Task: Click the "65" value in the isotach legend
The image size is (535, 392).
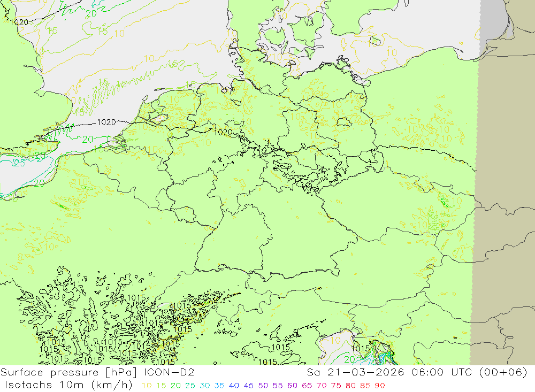Action: coord(307,386)
